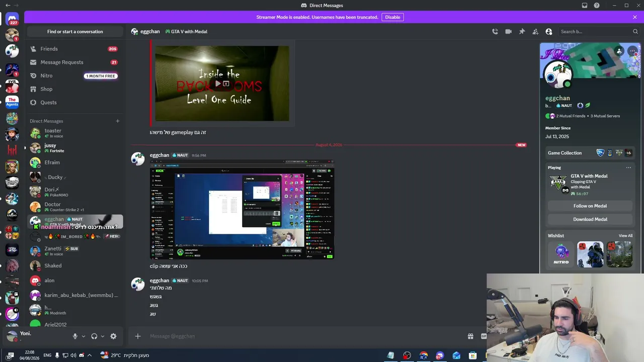Open eggchan's Game Collection
This screenshot has width=644, height=362.
coord(590,153)
